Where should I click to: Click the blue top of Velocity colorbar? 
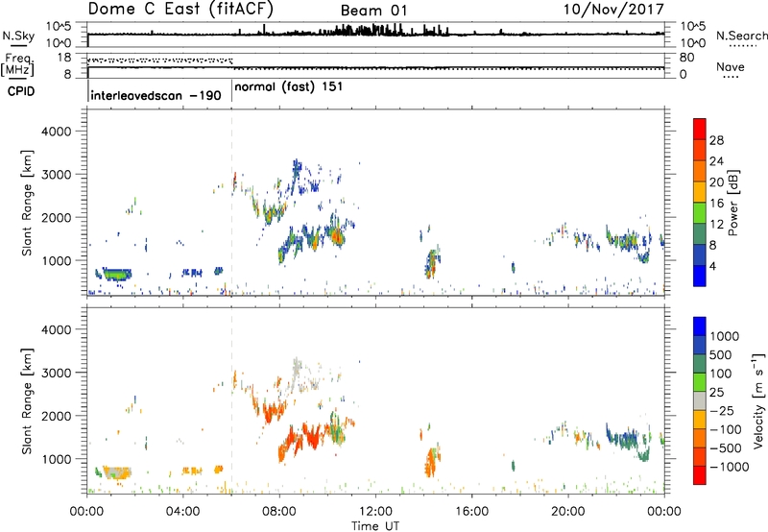pyautogui.click(x=700, y=326)
